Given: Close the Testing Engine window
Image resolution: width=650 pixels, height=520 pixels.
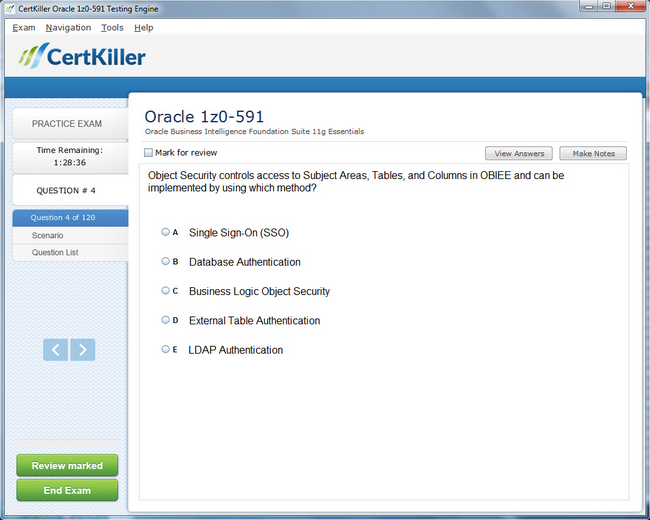Looking at the screenshot, I should pos(631,6).
